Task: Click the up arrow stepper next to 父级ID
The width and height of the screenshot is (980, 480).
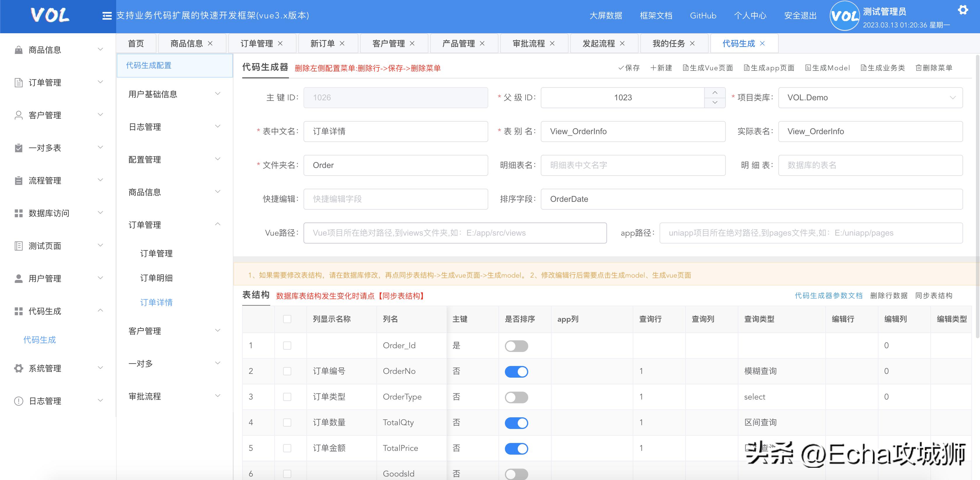Action: point(715,92)
